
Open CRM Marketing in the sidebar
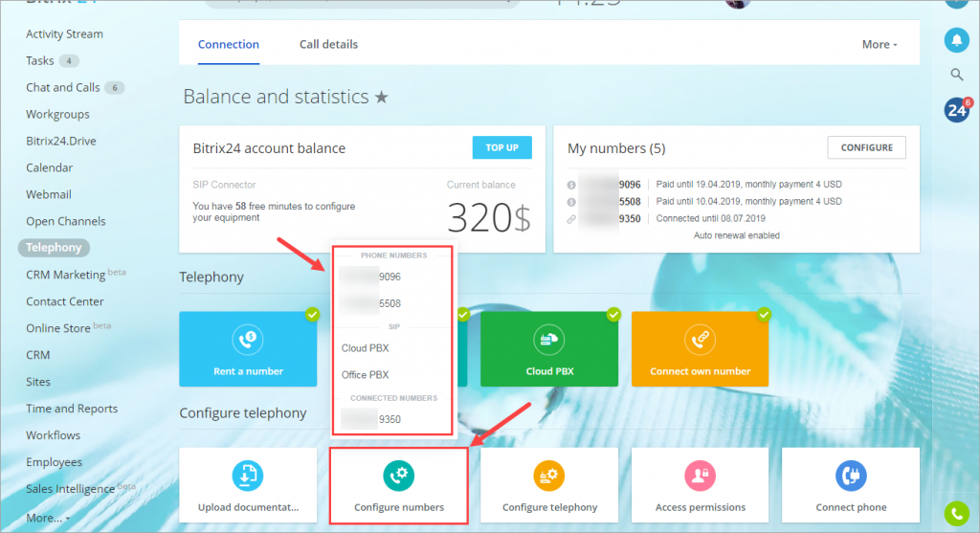pos(66,275)
